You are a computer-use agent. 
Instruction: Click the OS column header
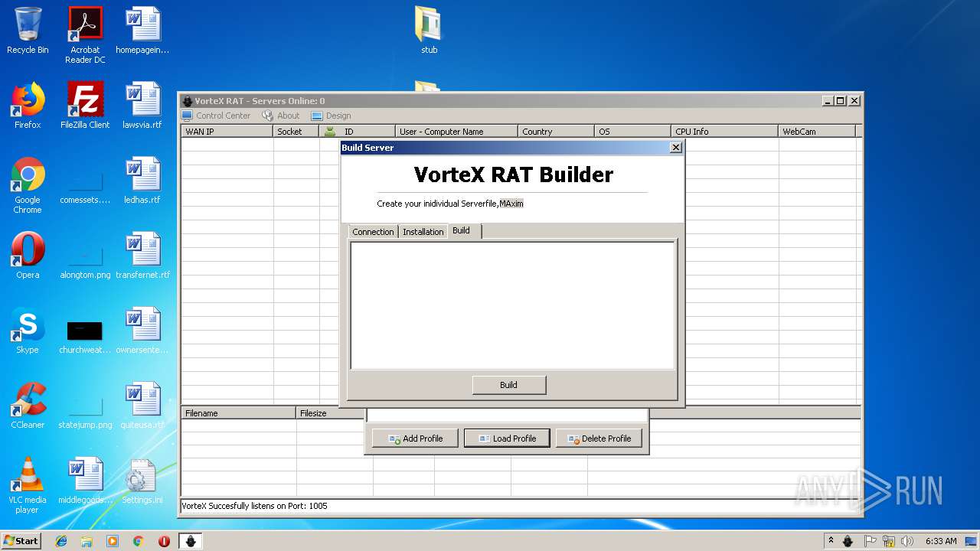click(x=633, y=132)
